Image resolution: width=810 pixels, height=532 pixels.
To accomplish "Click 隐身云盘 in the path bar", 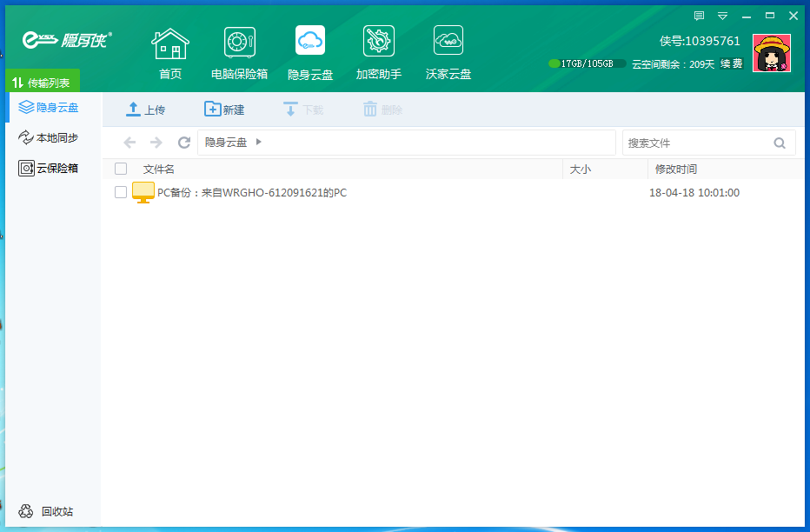I will tap(226, 142).
